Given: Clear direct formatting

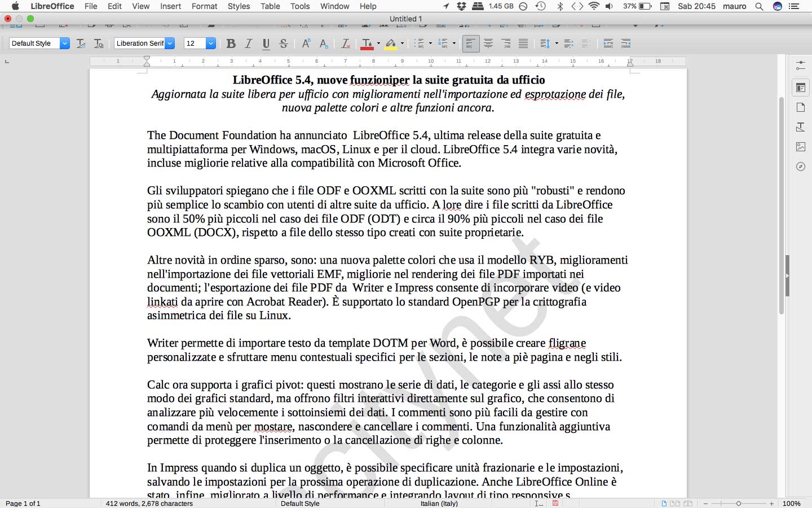Looking at the screenshot, I should [x=346, y=43].
